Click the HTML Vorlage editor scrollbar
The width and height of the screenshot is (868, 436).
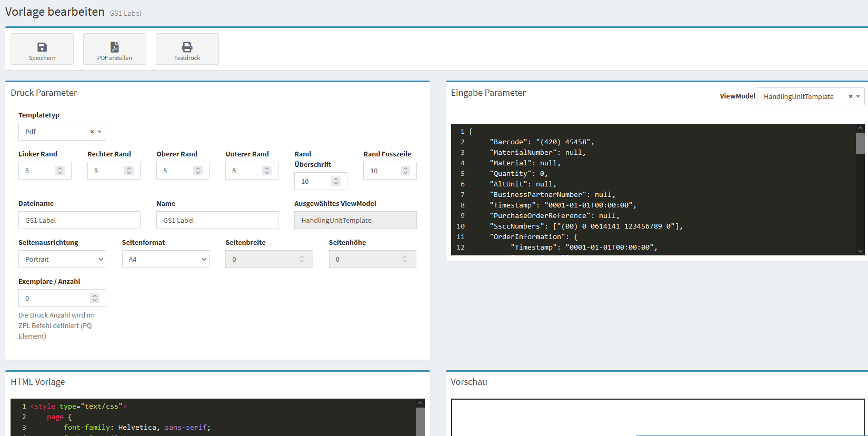[420, 421]
